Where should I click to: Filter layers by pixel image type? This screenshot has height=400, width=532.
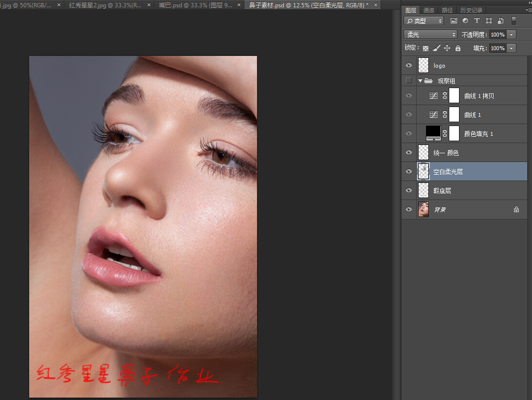[454, 21]
